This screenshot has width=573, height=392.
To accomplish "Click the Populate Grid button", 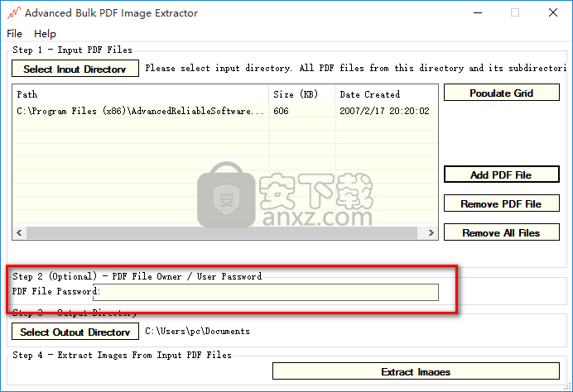I will [502, 93].
